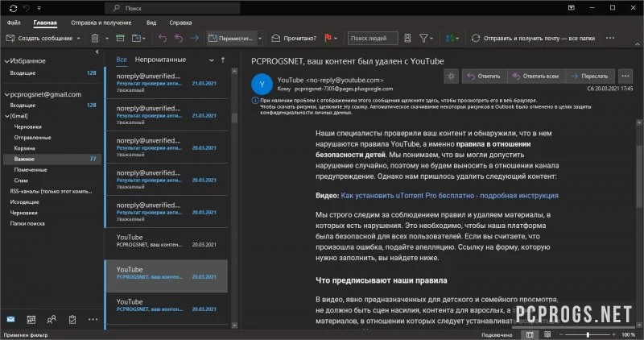Image resolution: width=644 pixels, height=340 pixels.
Task: Open the Файл menu
Action: point(14,23)
